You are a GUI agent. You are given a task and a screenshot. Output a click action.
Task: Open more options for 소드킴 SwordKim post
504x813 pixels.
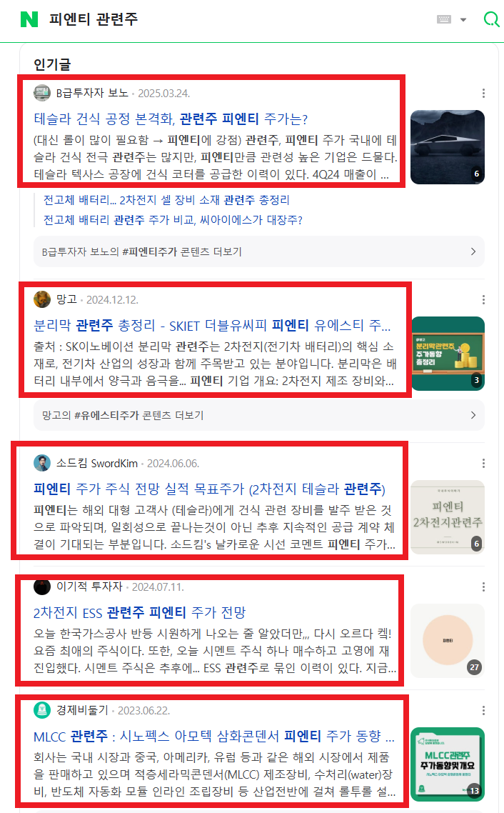[x=483, y=463]
